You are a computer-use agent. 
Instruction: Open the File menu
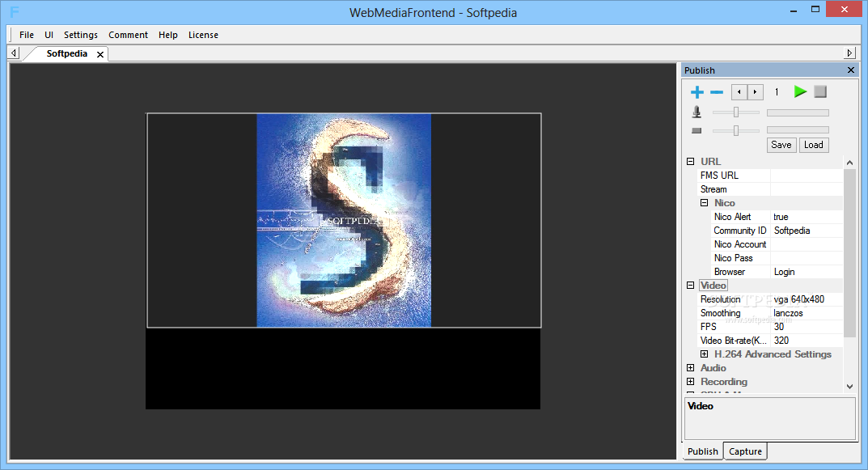[27, 35]
